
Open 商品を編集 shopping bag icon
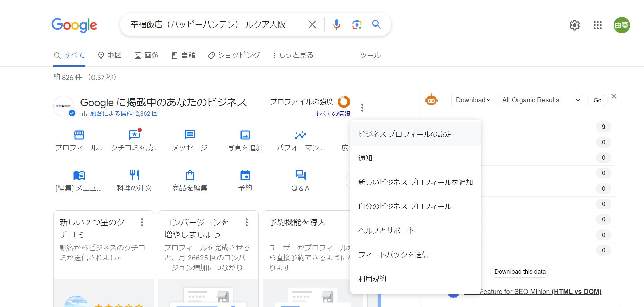[x=190, y=175]
